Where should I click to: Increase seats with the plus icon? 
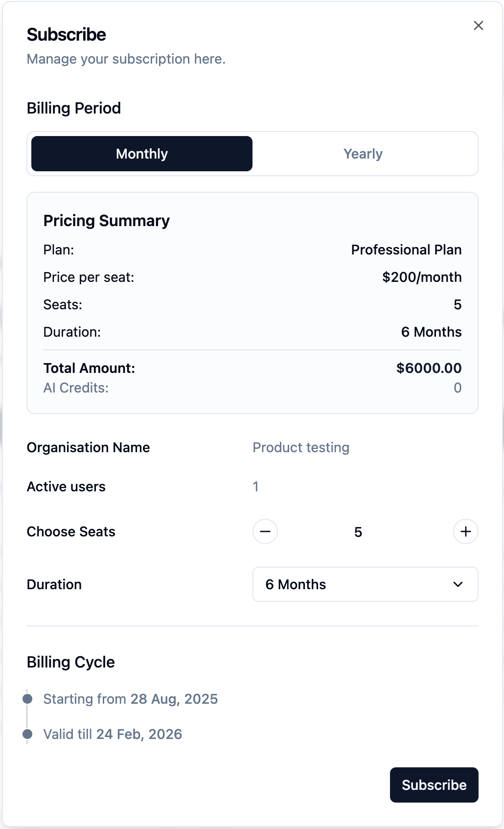click(465, 531)
